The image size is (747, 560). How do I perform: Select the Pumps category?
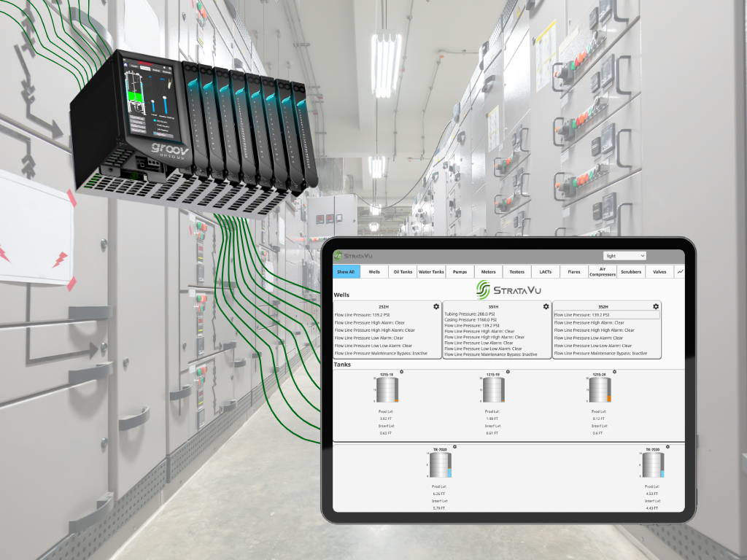pos(460,271)
